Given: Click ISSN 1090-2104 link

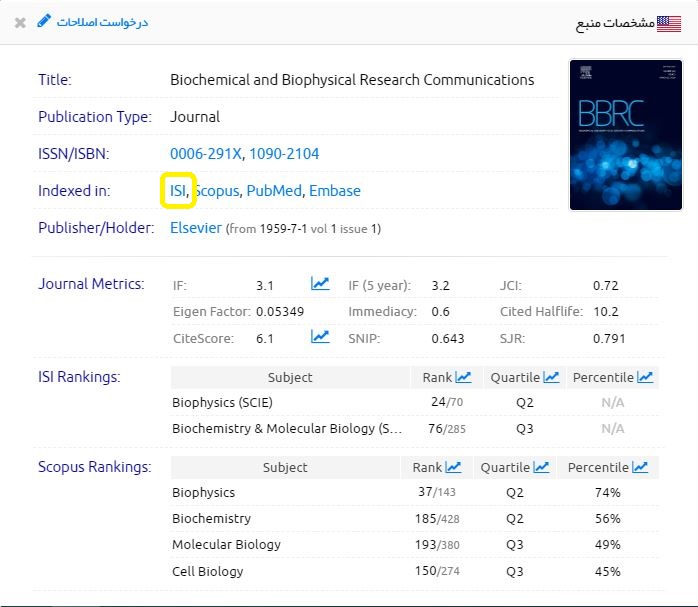Looking at the screenshot, I should tap(284, 153).
